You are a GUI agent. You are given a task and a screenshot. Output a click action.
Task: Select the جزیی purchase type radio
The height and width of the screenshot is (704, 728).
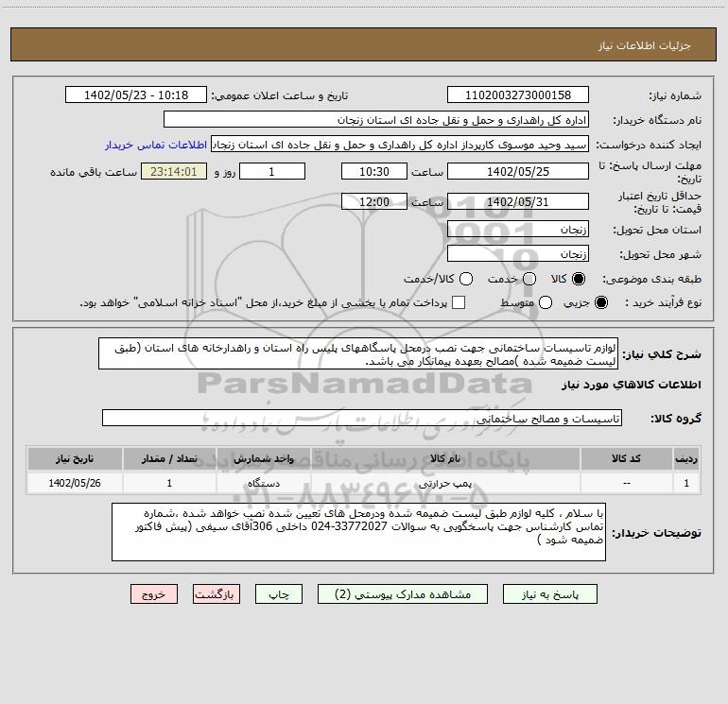pyautogui.click(x=601, y=302)
